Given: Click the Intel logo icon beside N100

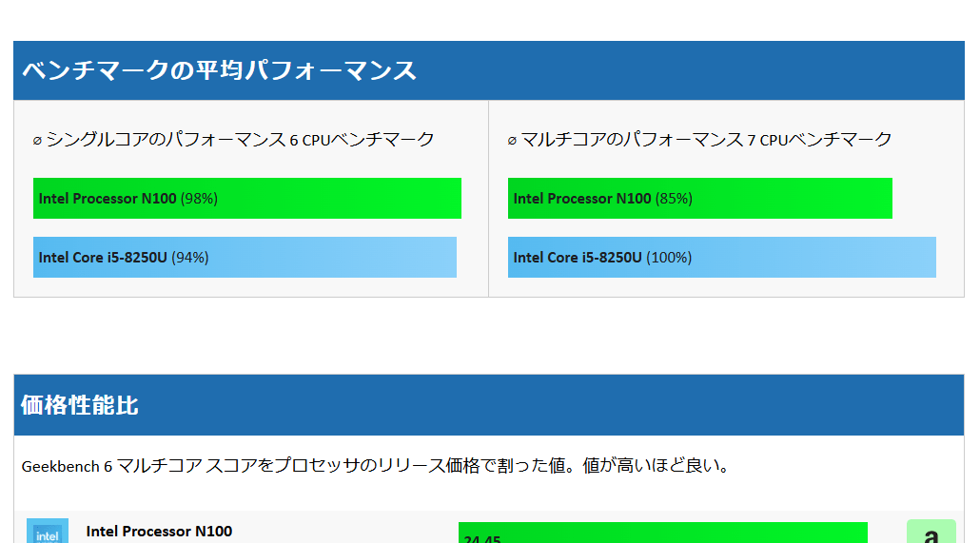Looking at the screenshot, I should pos(48,531).
